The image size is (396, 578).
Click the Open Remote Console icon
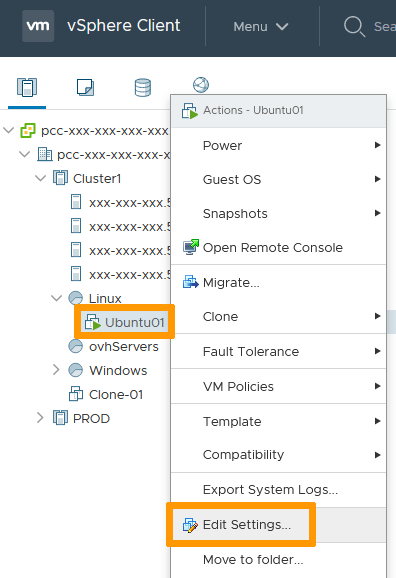191,247
